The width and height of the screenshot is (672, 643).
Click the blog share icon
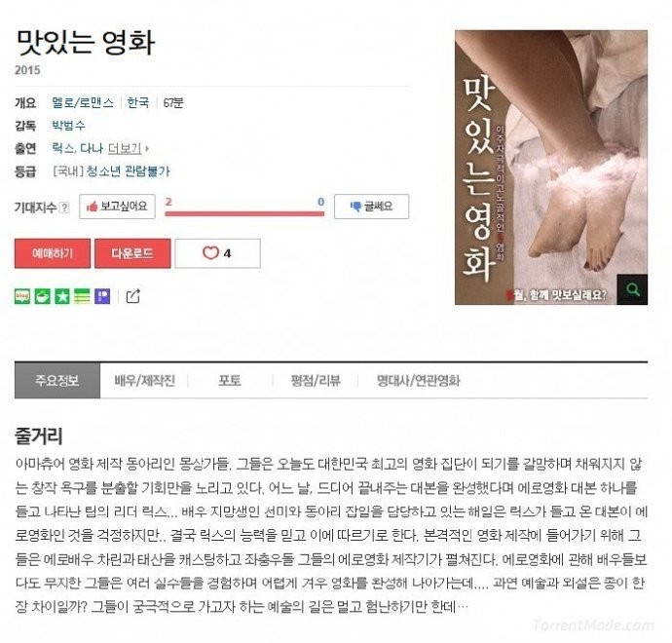click(x=22, y=296)
